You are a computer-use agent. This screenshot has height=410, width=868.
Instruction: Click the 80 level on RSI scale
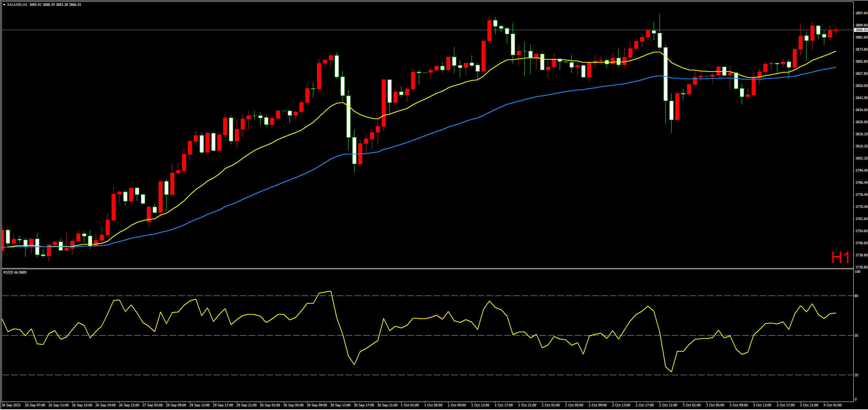click(856, 296)
